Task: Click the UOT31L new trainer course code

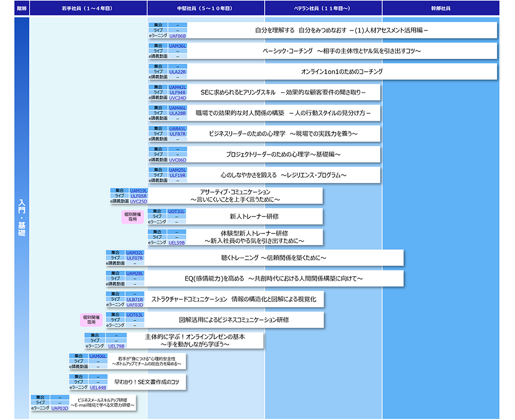Action: coord(177,211)
